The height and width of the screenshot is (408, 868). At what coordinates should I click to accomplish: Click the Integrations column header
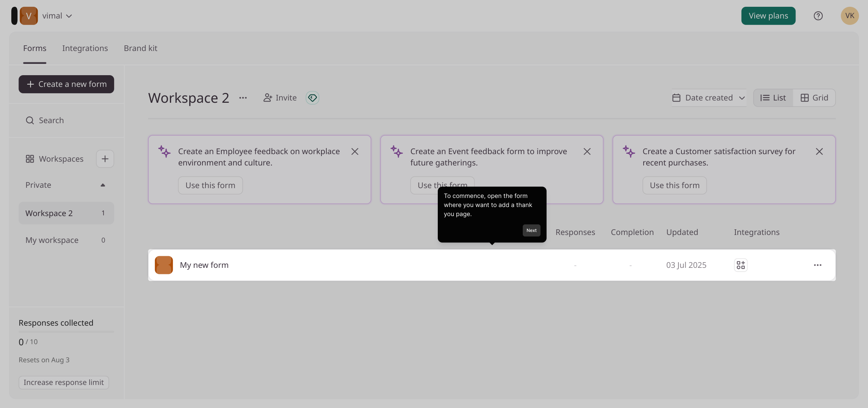[x=757, y=232]
